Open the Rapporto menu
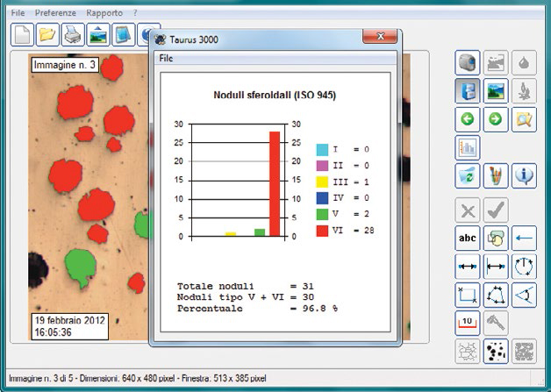This screenshot has height=392, width=551. (x=104, y=14)
